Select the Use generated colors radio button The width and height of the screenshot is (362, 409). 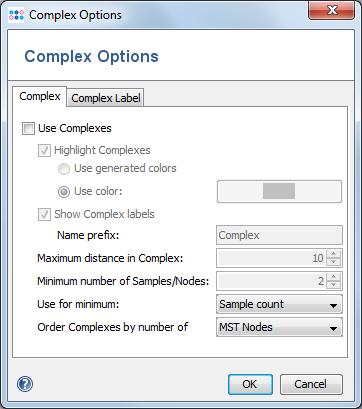click(x=64, y=169)
